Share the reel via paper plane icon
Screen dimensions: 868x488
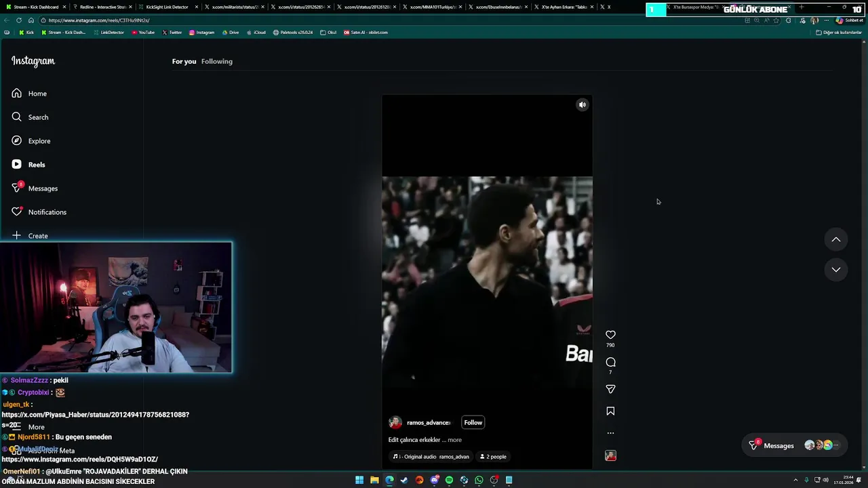click(610, 389)
